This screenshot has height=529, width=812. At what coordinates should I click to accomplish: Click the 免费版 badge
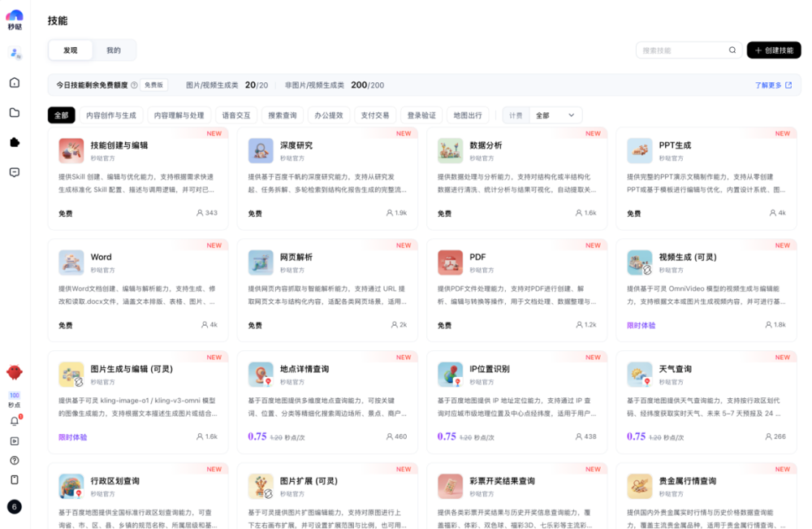point(153,85)
